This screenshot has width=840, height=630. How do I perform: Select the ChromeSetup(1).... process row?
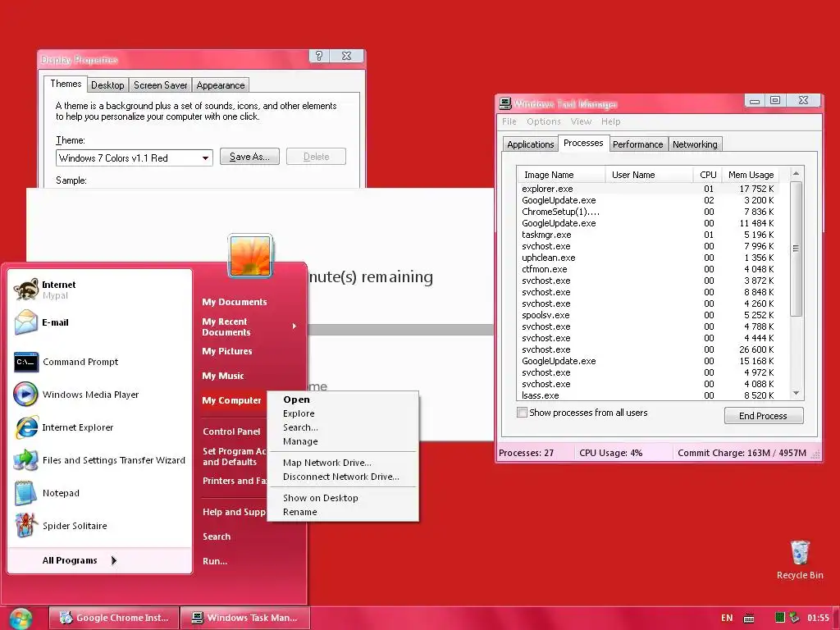(x=648, y=212)
